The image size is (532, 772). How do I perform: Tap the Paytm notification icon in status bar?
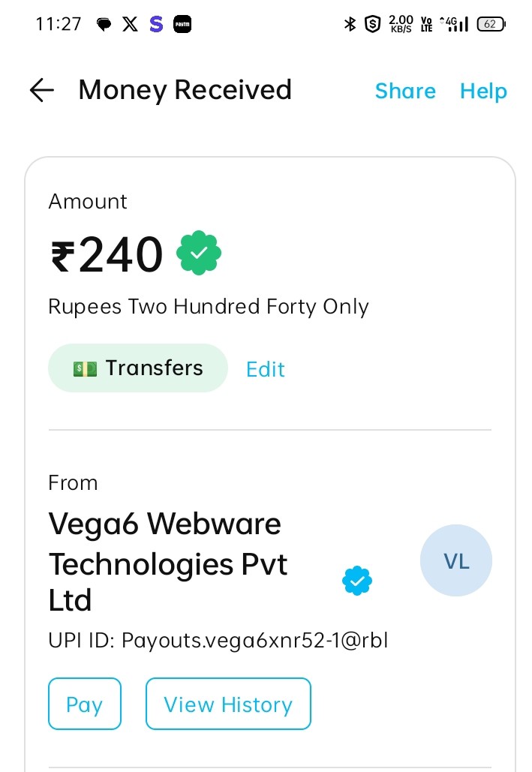[182, 24]
